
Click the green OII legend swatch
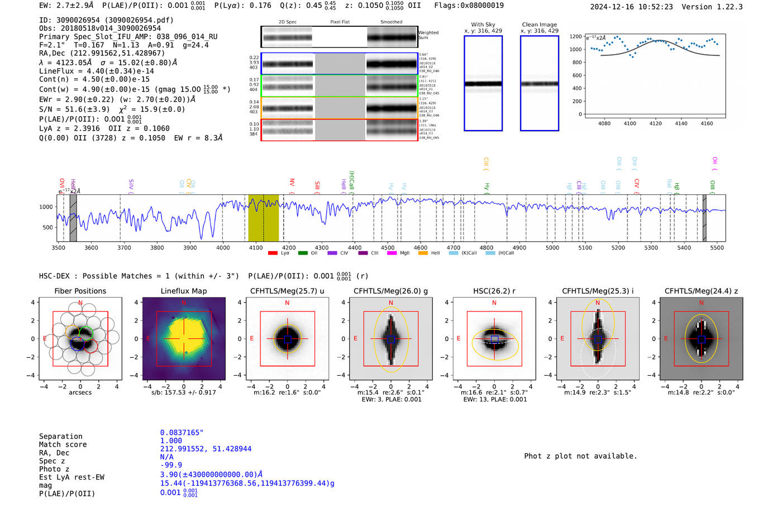303,253
